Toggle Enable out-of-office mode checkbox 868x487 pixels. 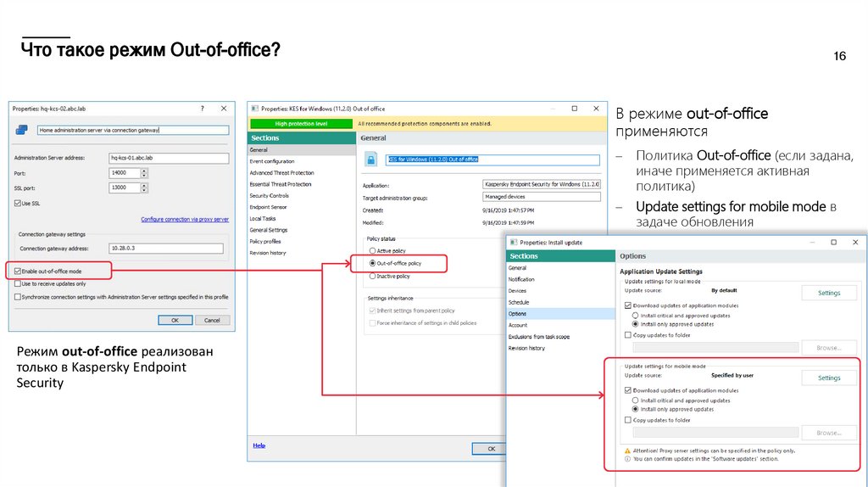click(x=18, y=271)
